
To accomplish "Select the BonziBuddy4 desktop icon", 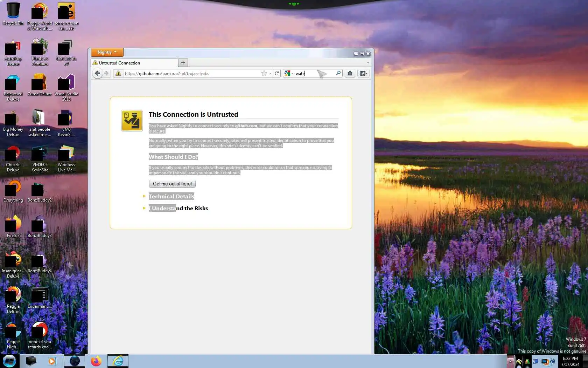I will (40, 262).
